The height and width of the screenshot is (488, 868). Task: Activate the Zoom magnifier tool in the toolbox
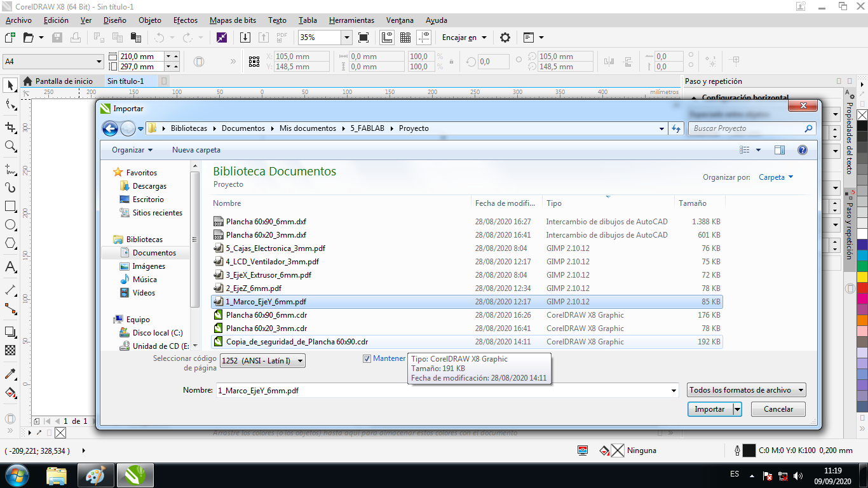[x=10, y=146]
